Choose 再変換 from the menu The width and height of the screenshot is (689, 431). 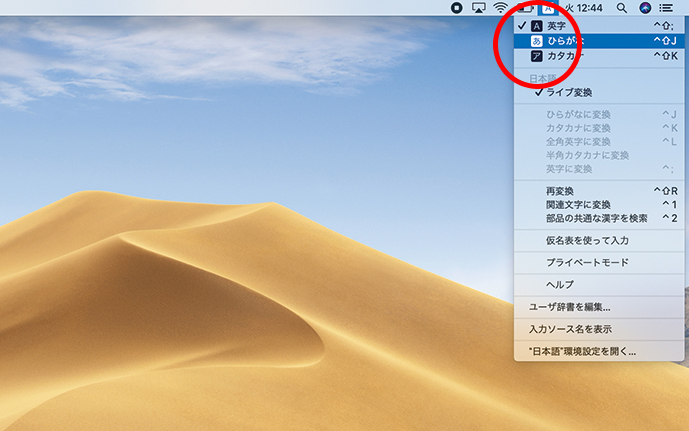(x=559, y=190)
